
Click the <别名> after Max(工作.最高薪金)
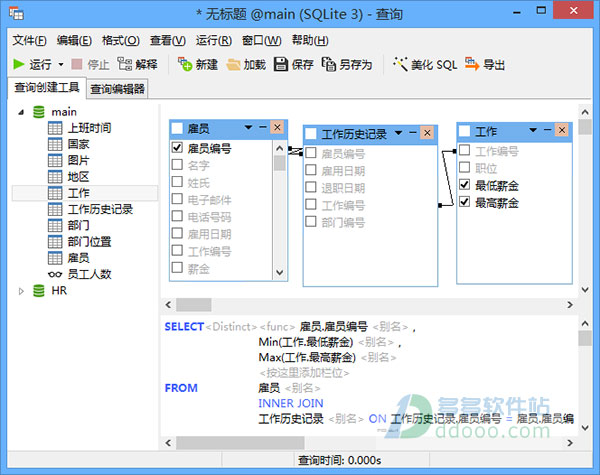coord(378,357)
